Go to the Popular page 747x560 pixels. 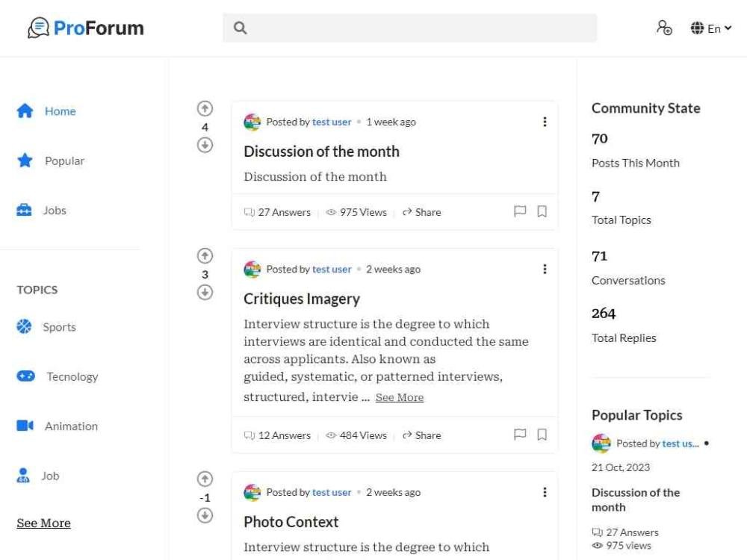coord(64,161)
